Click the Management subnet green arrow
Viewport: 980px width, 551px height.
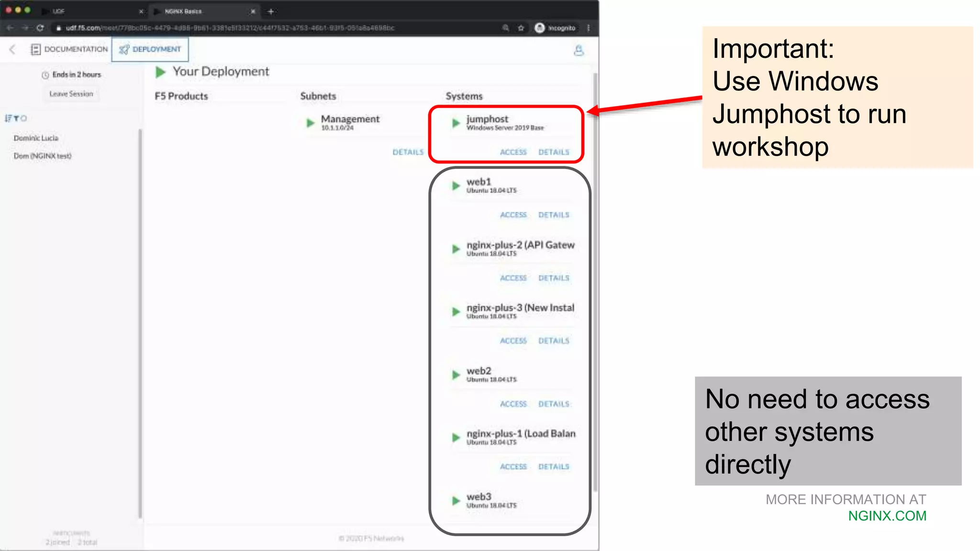click(x=311, y=123)
